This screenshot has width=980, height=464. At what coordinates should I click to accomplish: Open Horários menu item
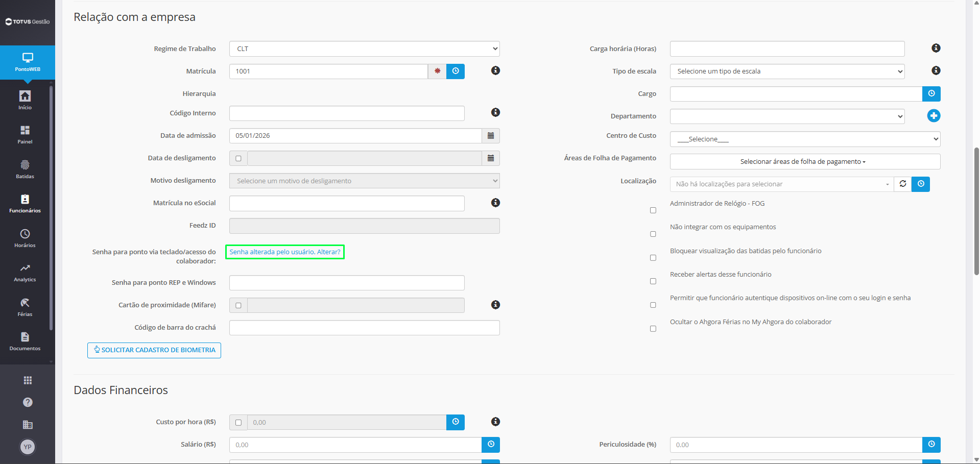(25, 238)
